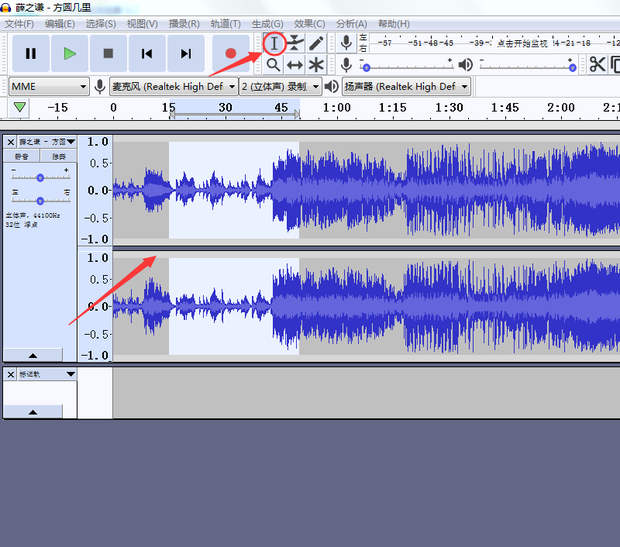Click the green Play button
The image size is (620, 547).
(69, 53)
